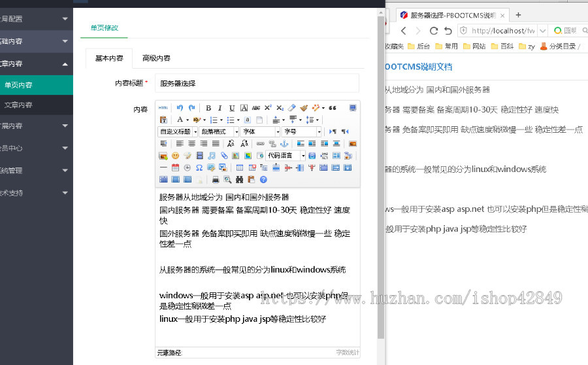Toggle bold formatting

click(208, 108)
